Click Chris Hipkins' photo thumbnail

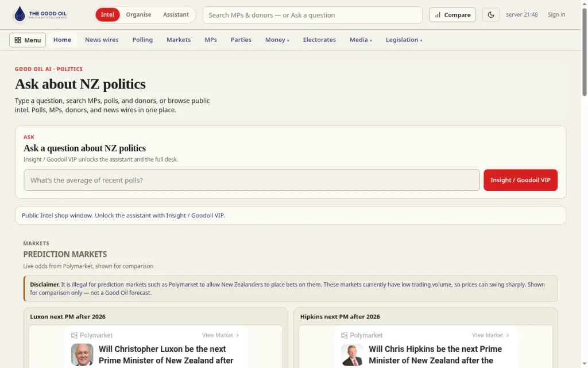coord(352,354)
